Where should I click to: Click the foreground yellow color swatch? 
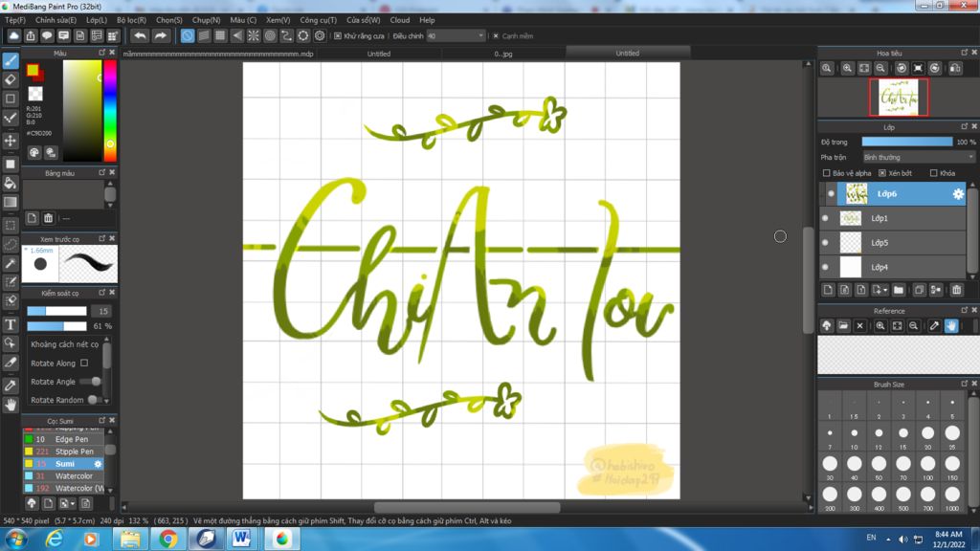pos(33,70)
